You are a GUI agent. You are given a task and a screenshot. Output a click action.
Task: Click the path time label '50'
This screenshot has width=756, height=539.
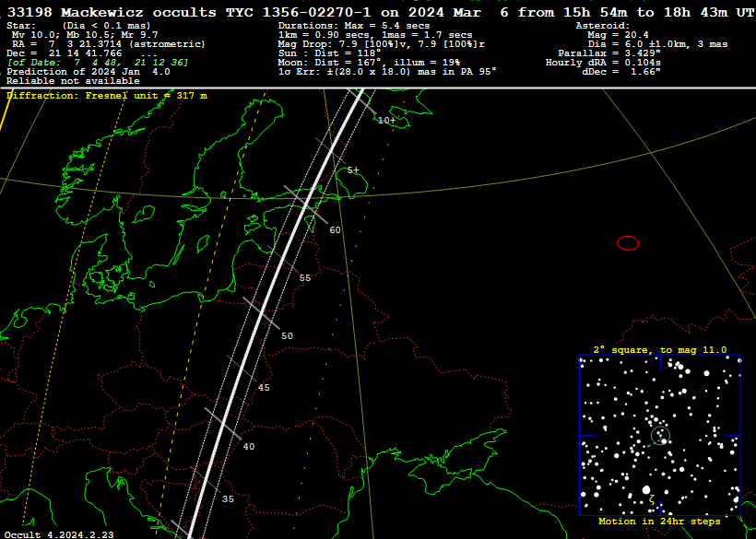(x=287, y=335)
